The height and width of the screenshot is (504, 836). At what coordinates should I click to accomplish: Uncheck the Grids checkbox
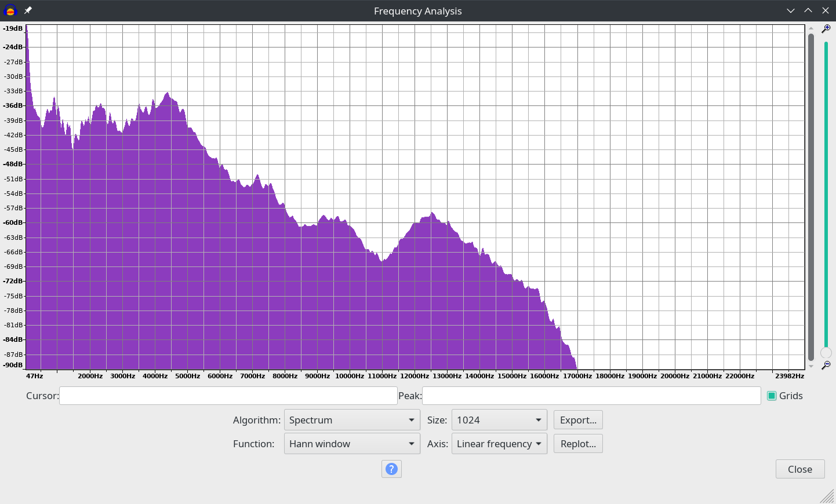tap(772, 396)
